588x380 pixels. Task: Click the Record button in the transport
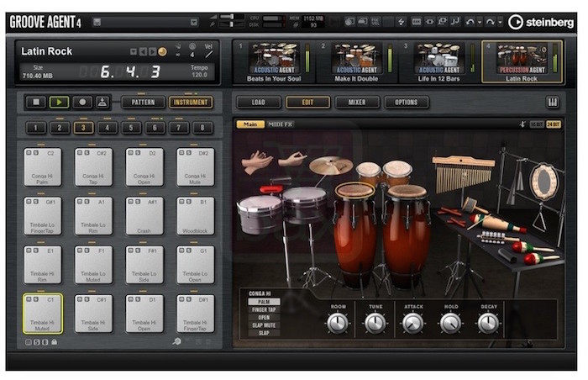82,102
